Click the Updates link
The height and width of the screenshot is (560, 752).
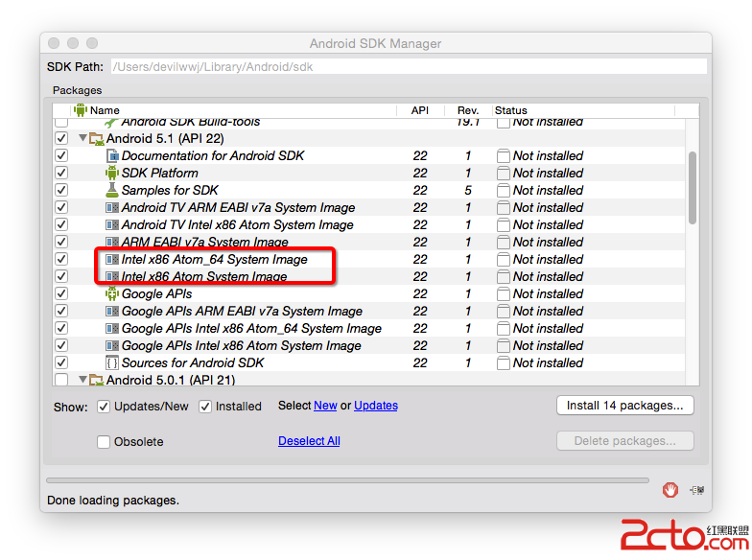tap(376, 406)
